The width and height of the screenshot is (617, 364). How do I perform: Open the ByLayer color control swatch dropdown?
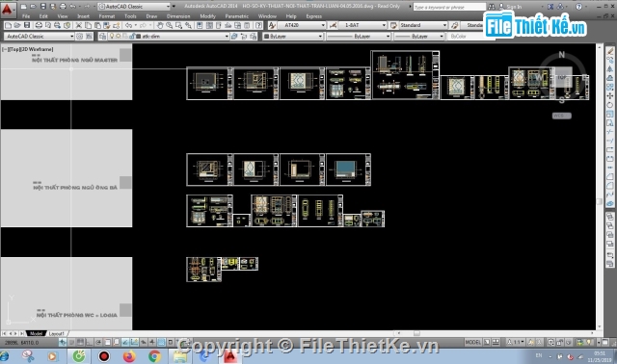pos(293,37)
